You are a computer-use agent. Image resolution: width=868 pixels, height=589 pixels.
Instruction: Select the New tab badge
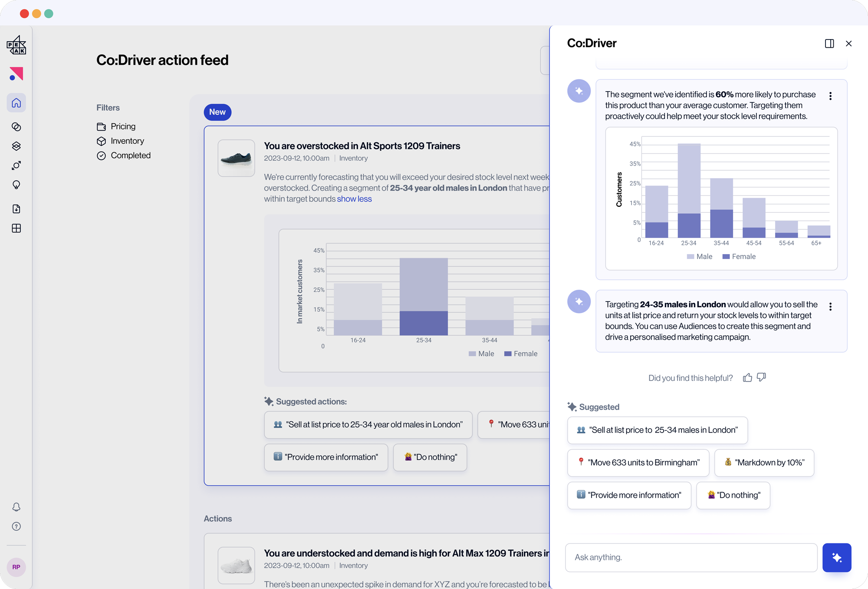click(217, 112)
